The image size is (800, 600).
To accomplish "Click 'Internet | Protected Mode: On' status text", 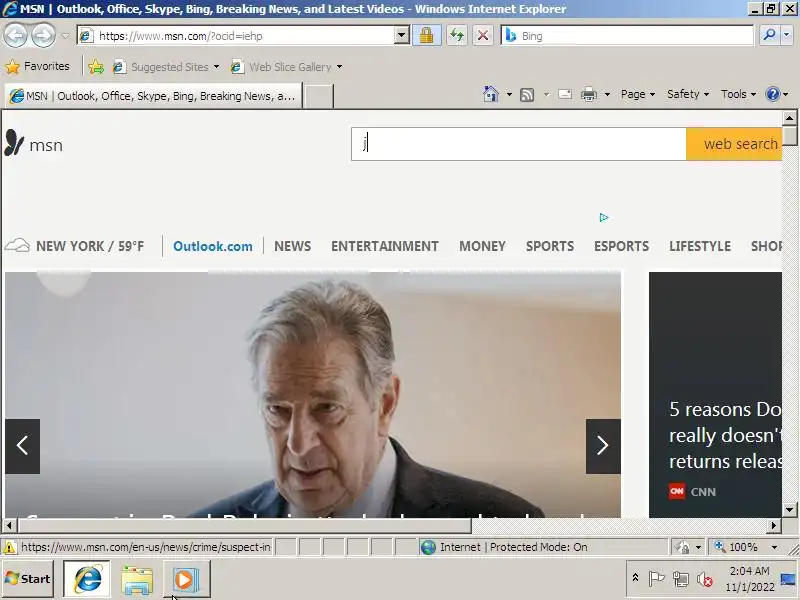I will click(513, 547).
